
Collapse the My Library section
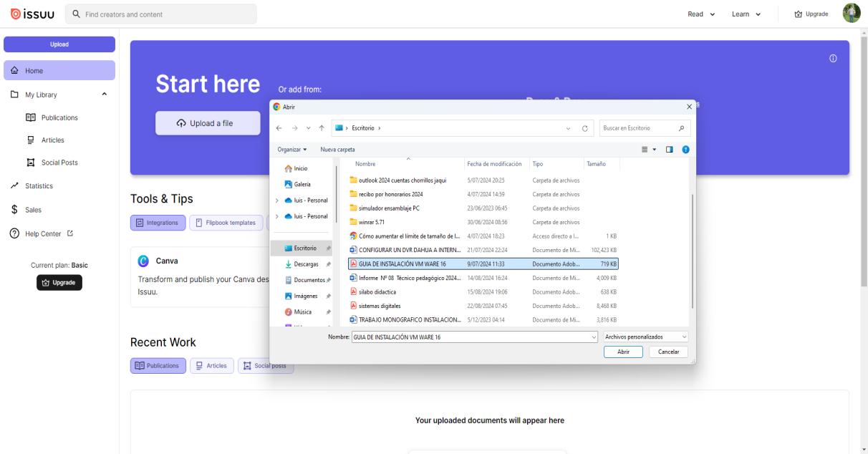pyautogui.click(x=105, y=94)
